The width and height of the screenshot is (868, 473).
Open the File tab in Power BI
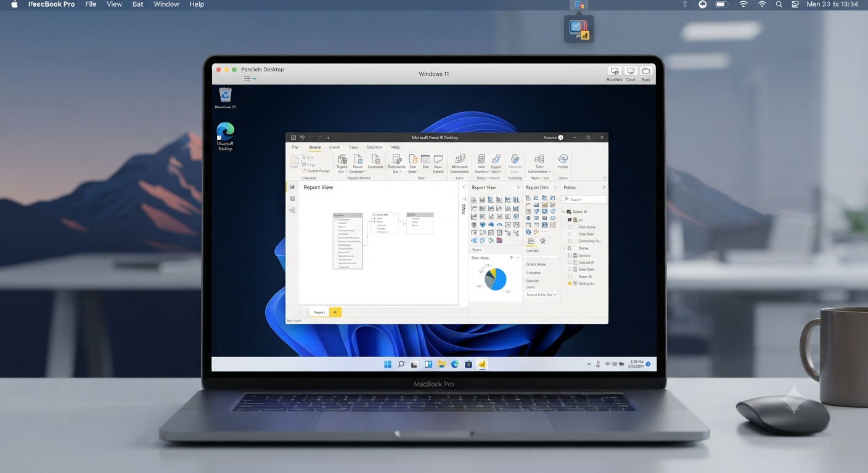pos(295,147)
